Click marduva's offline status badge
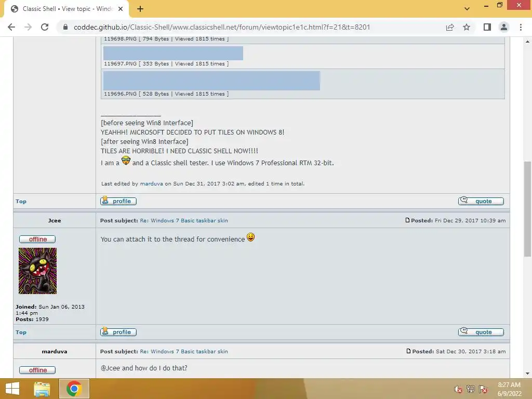The height and width of the screenshot is (399, 532). [37, 370]
